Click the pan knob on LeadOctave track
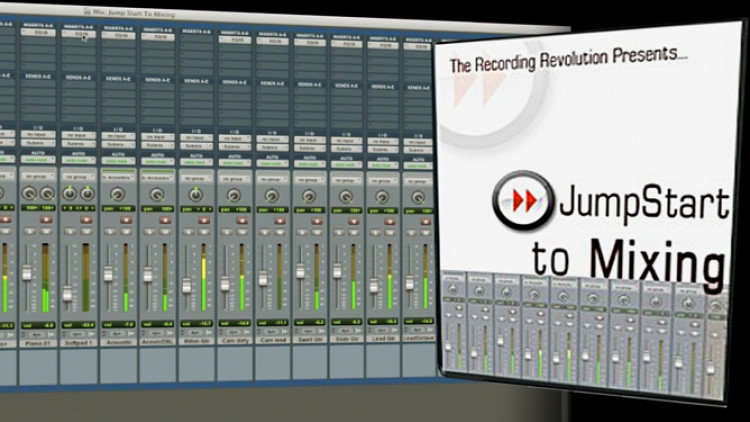Screen dimensions: 750x422 (418, 197)
